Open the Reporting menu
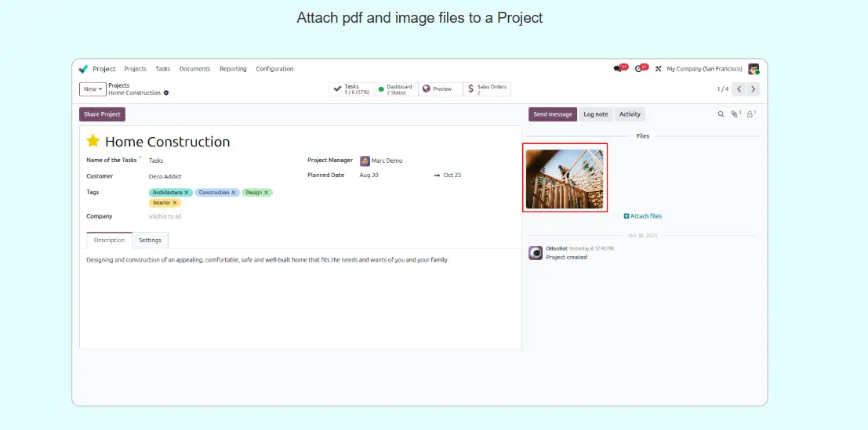Image resolution: width=868 pixels, height=430 pixels. [x=233, y=69]
